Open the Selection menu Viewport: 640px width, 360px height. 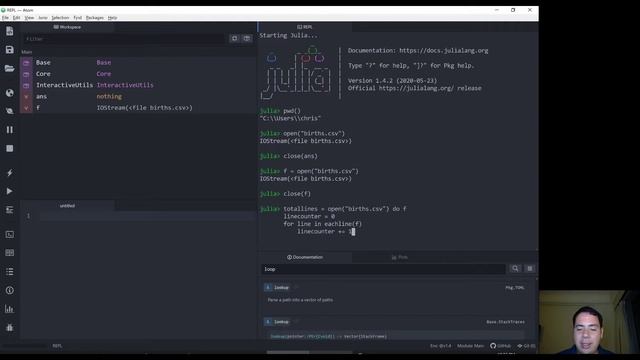point(60,18)
